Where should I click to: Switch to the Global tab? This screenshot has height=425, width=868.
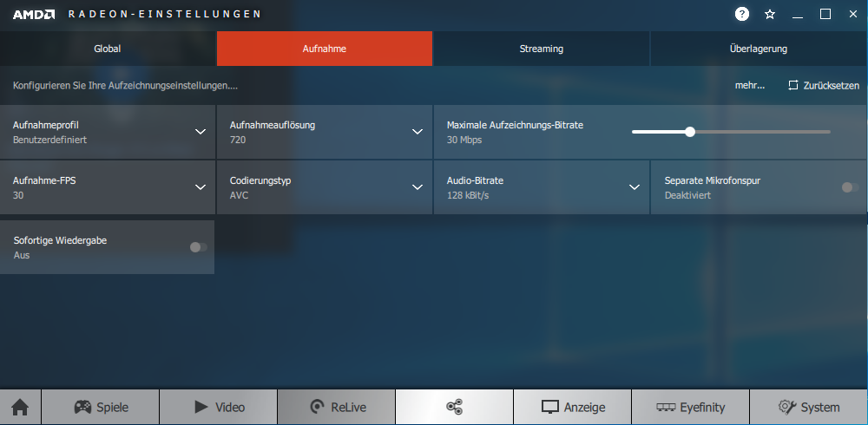[x=108, y=49]
